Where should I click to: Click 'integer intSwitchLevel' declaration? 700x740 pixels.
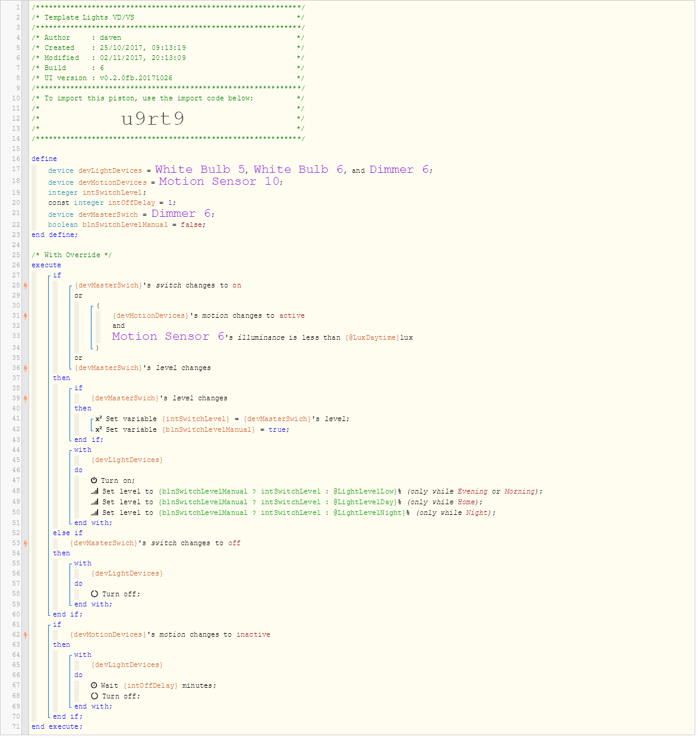96,193
